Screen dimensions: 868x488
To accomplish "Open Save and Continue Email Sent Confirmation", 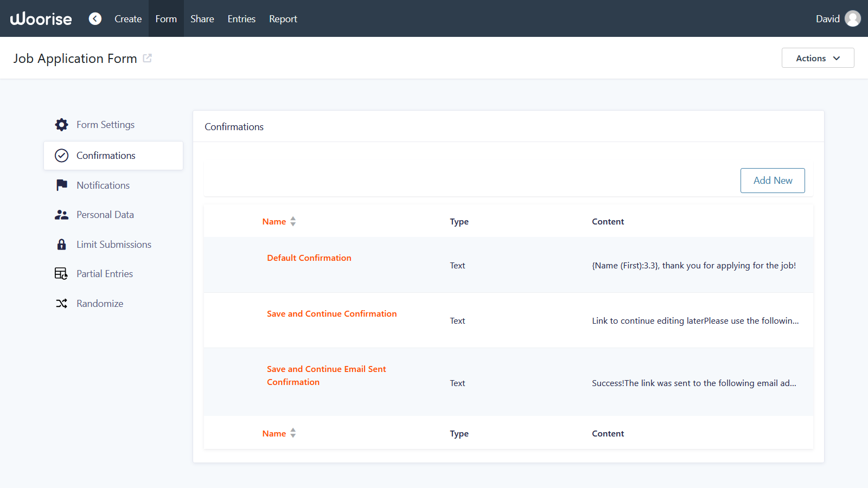I will click(x=326, y=375).
